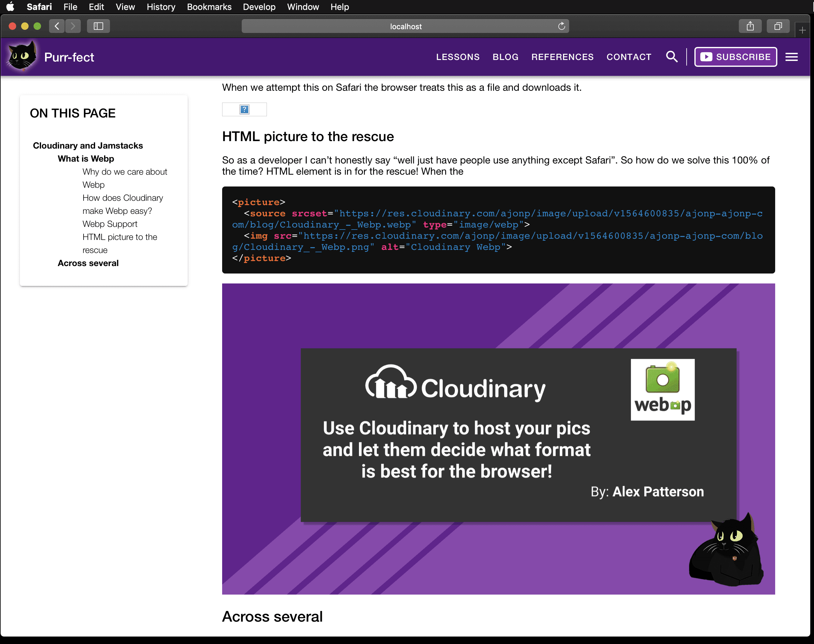Go forward with the Safari forward arrow

pos(73,26)
